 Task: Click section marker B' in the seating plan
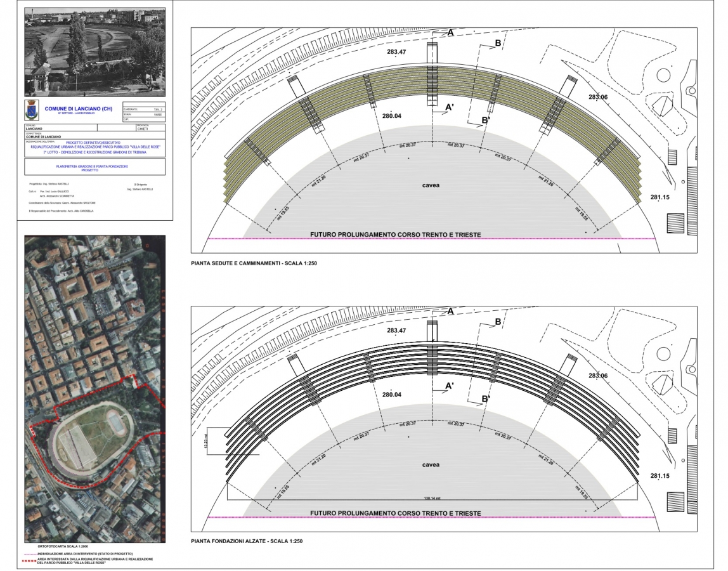(485, 120)
